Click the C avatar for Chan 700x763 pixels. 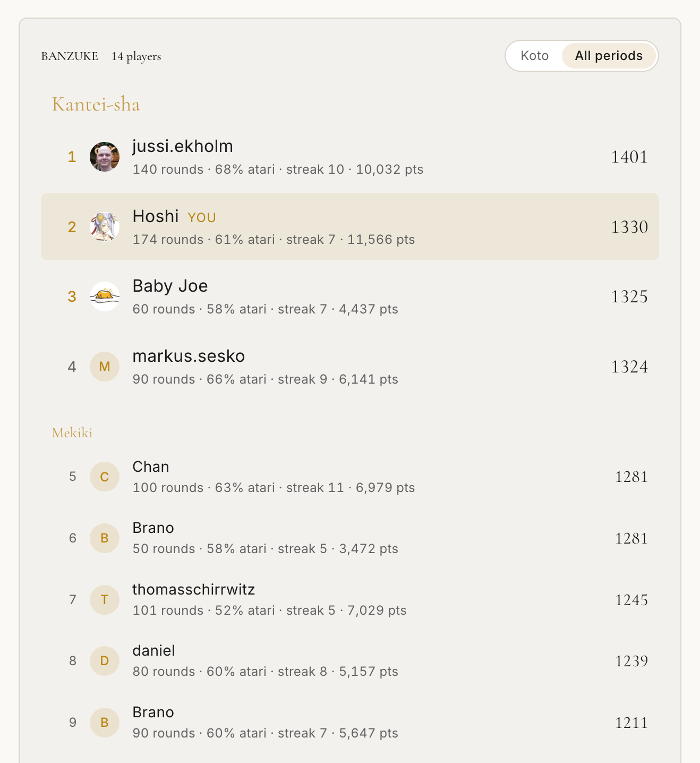[105, 477]
